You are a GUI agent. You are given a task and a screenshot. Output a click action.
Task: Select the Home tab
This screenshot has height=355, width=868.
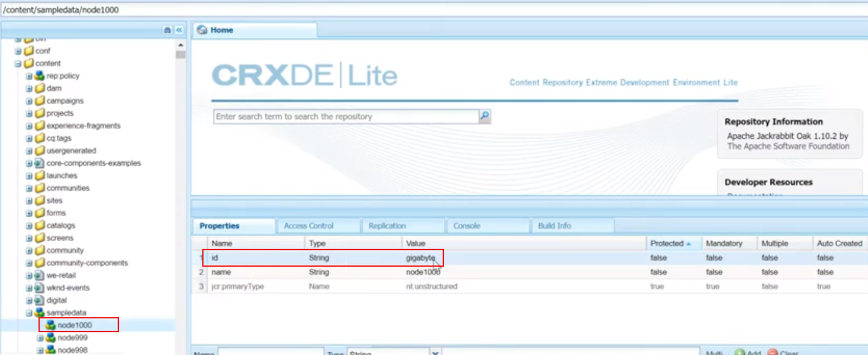click(255, 30)
